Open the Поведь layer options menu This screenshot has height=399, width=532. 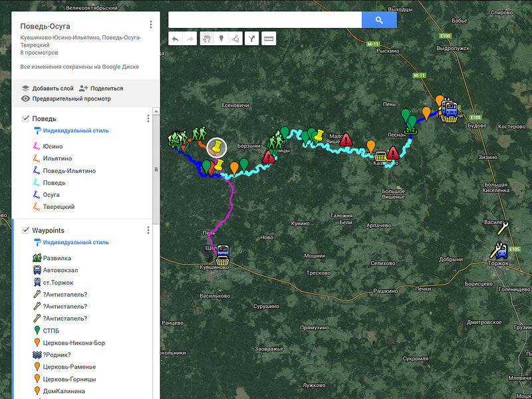[x=148, y=118]
